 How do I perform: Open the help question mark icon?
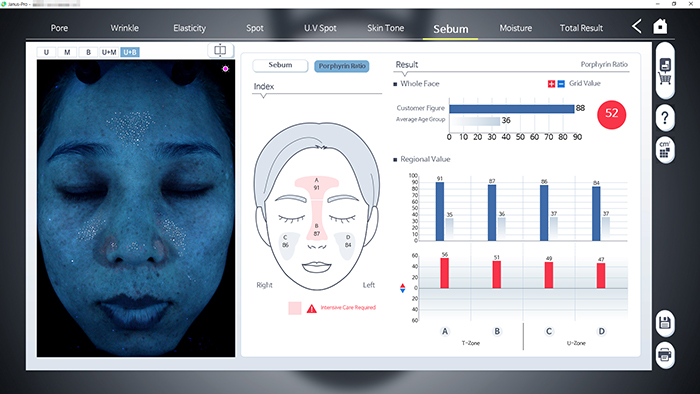(x=665, y=118)
